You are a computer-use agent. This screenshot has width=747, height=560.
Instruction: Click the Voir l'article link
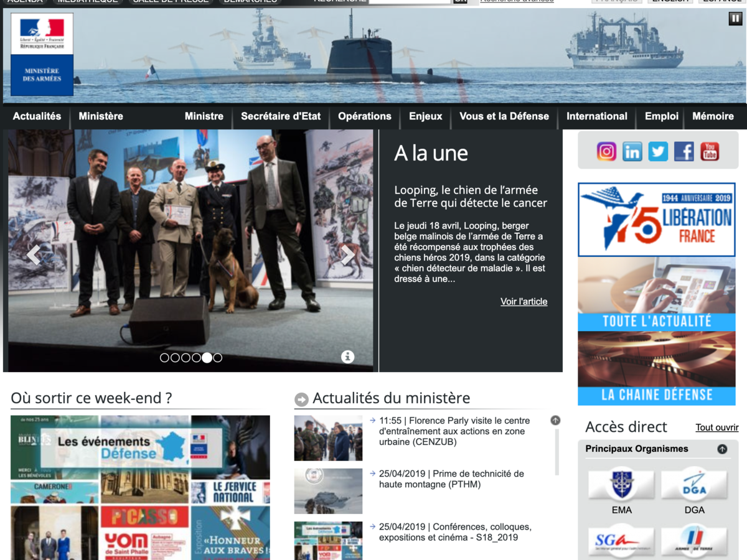[524, 302]
